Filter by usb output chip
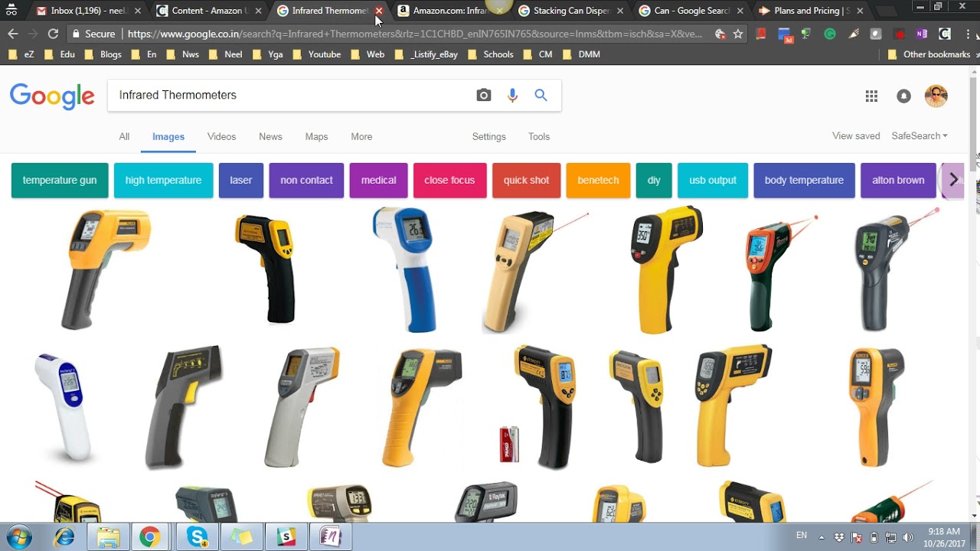 pyautogui.click(x=712, y=181)
